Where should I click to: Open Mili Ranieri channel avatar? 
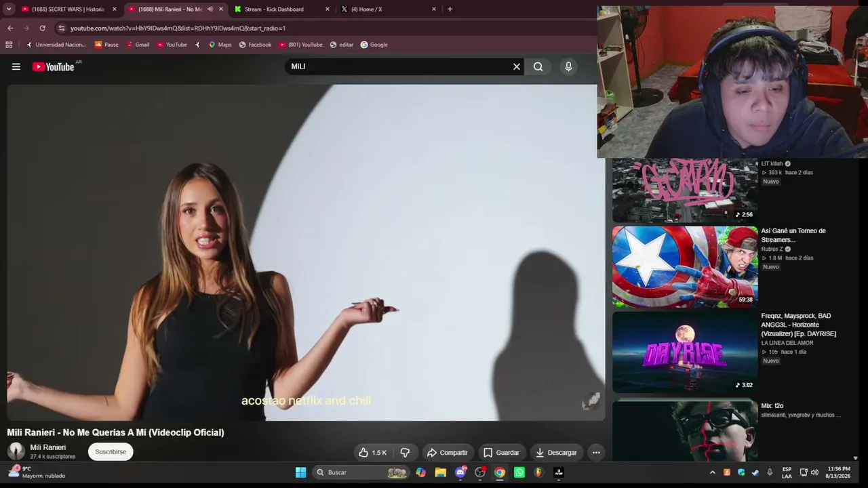[x=16, y=451]
